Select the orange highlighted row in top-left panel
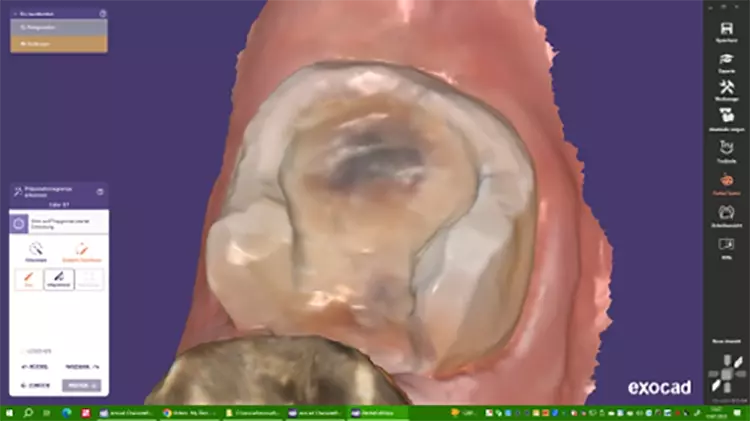Image resolution: width=750 pixels, height=421 pixels. [58, 44]
